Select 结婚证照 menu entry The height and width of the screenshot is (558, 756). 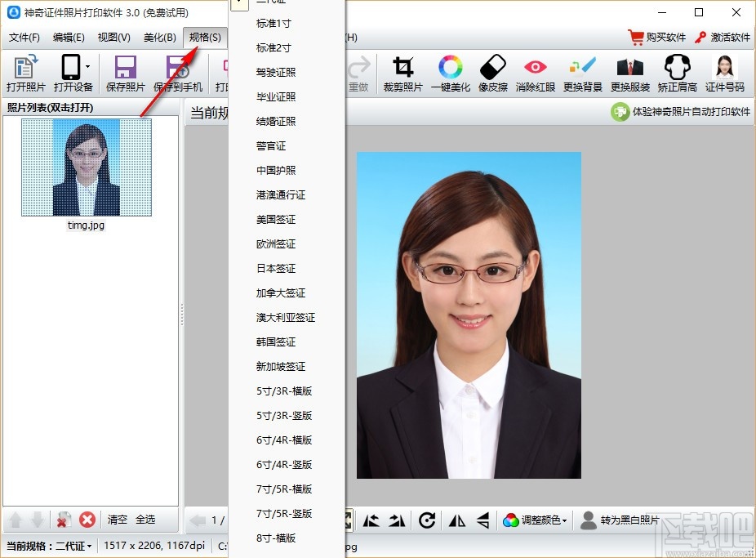tap(287, 122)
